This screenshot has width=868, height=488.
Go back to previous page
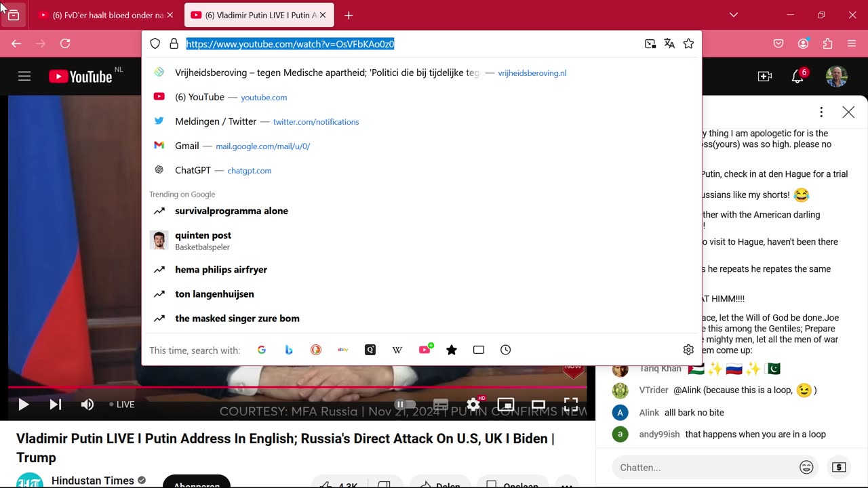coord(16,43)
